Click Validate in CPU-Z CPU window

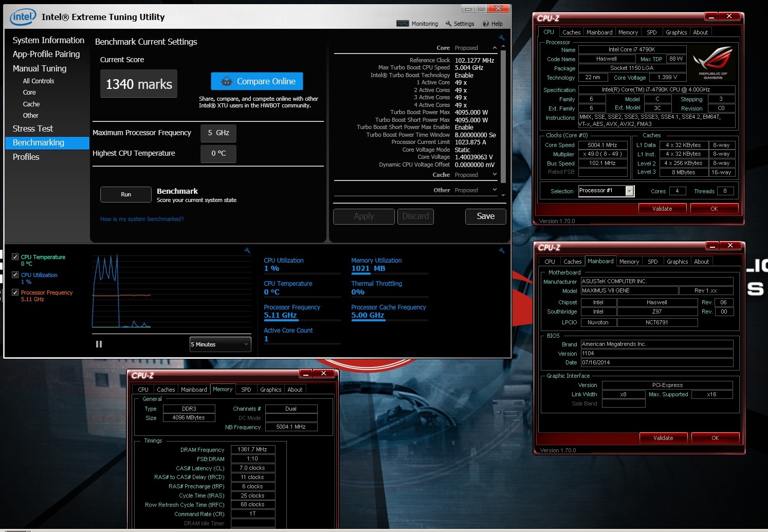[663, 209]
